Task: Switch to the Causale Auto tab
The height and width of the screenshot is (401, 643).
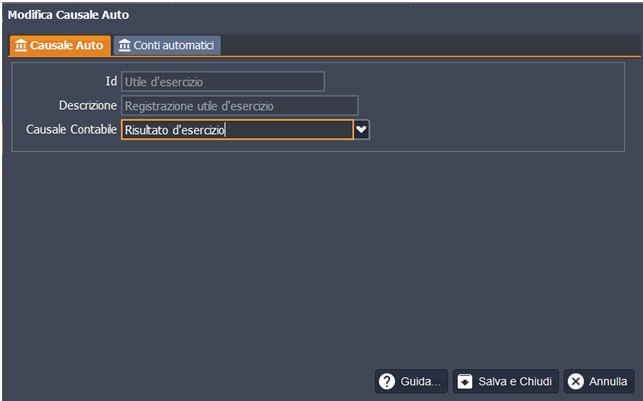Action: [58, 46]
